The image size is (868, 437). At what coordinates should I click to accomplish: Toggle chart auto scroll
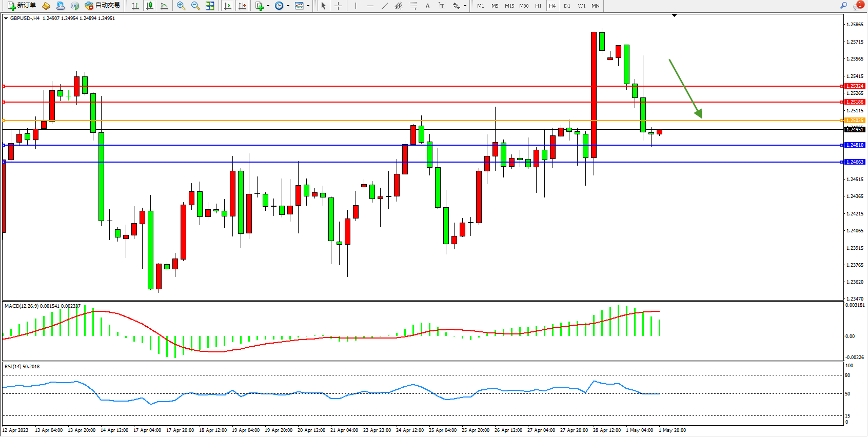pyautogui.click(x=228, y=6)
